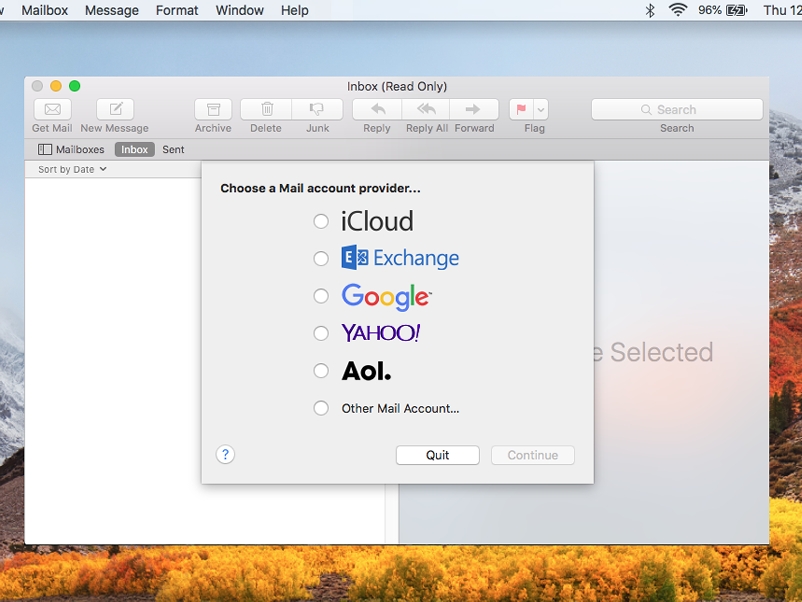Viewport: 802px width, 602px height.
Task: Click the battery status icon
Action: click(x=737, y=10)
